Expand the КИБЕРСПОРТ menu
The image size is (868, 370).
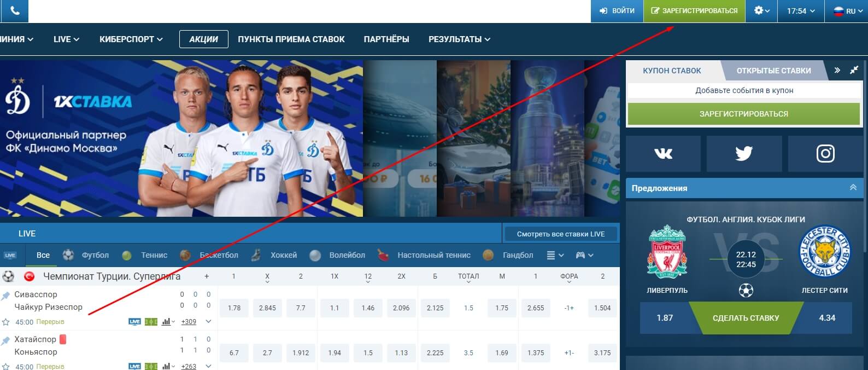pos(131,39)
